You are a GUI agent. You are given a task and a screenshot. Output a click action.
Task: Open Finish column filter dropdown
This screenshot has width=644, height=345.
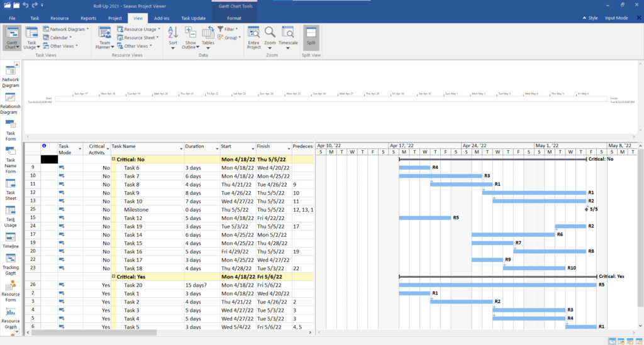(289, 148)
